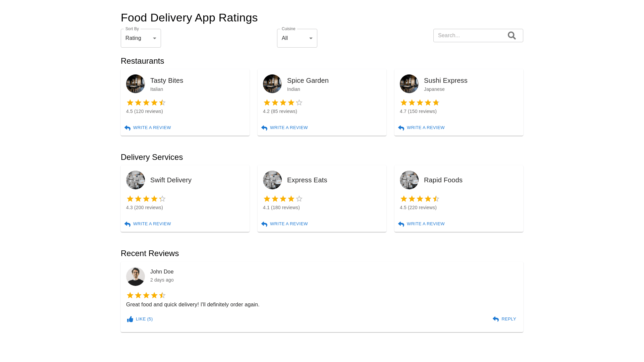Click John Doe's profile picture
This screenshot has height=362, width=644.
(135, 277)
